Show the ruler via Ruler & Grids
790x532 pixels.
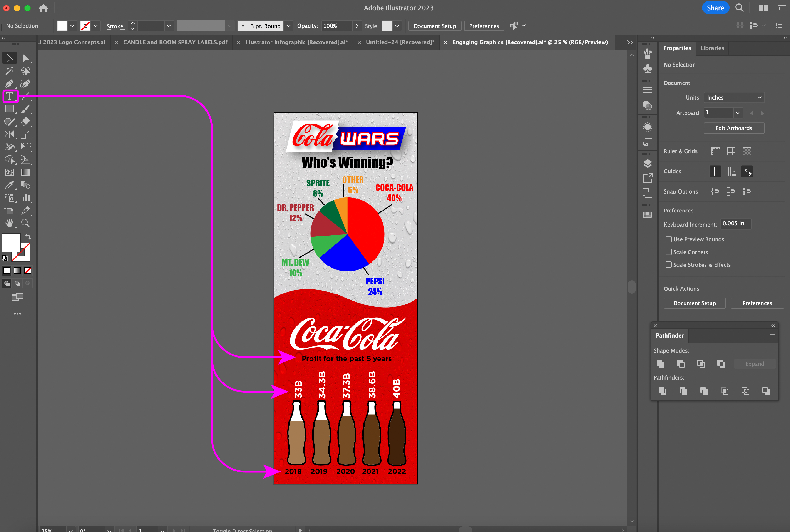tap(715, 151)
